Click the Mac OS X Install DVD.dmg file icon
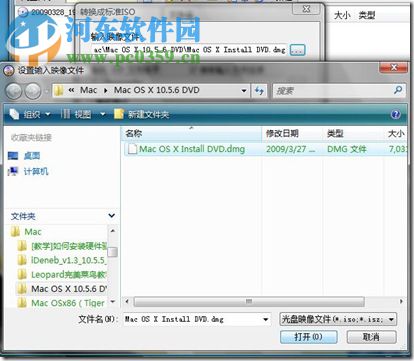The width and height of the screenshot is (414, 361). [132, 149]
